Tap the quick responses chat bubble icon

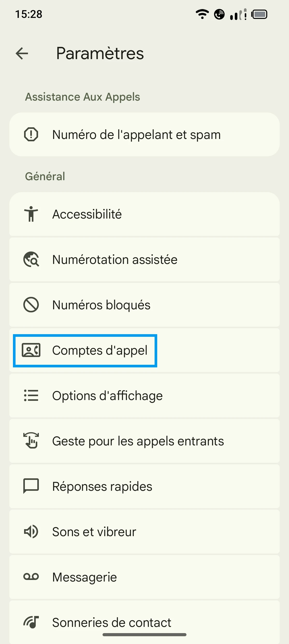pos(31,486)
